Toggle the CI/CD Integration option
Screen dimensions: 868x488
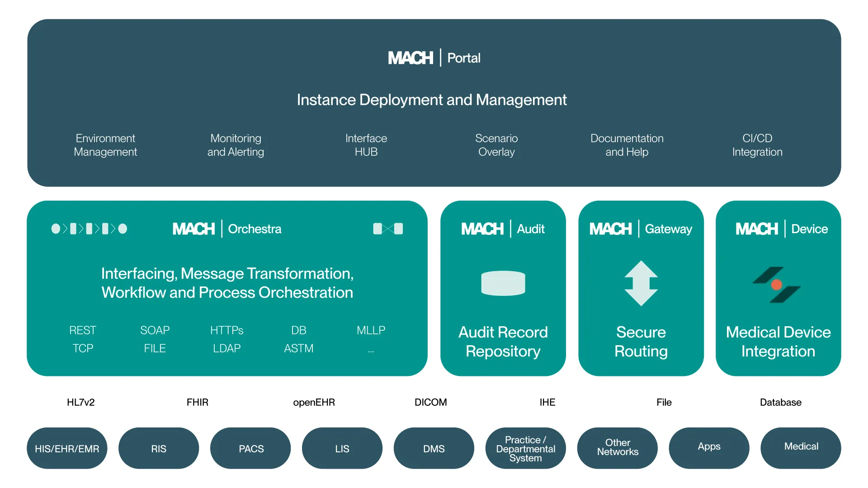pos(757,145)
